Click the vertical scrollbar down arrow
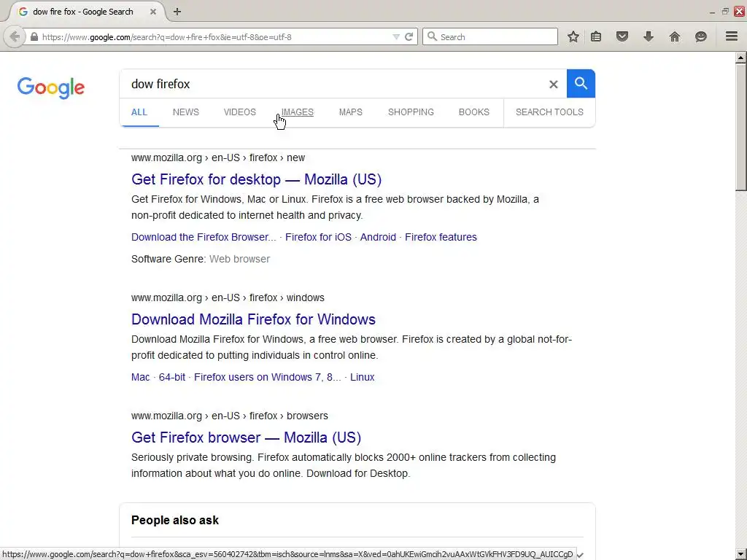747x560 pixels. 741,555
